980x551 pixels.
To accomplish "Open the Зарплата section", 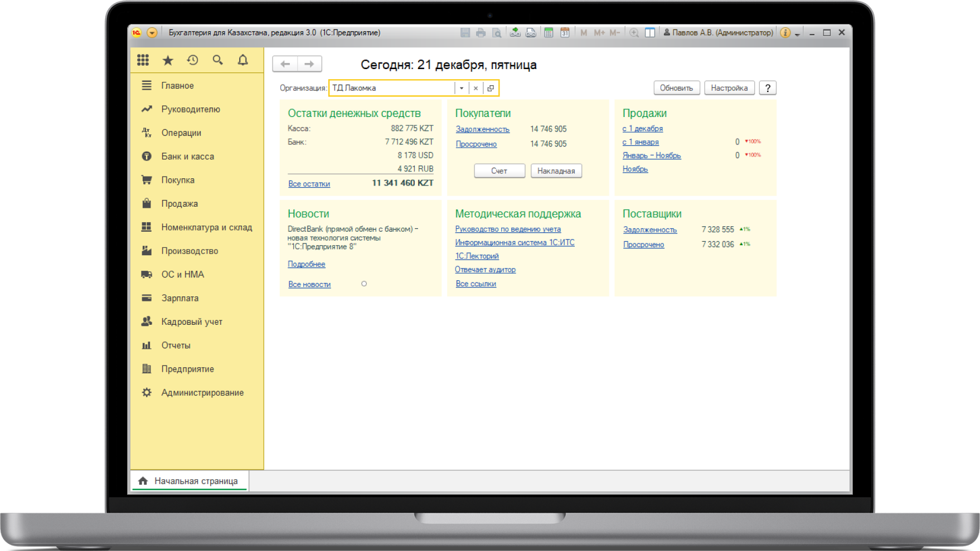I will (x=179, y=298).
